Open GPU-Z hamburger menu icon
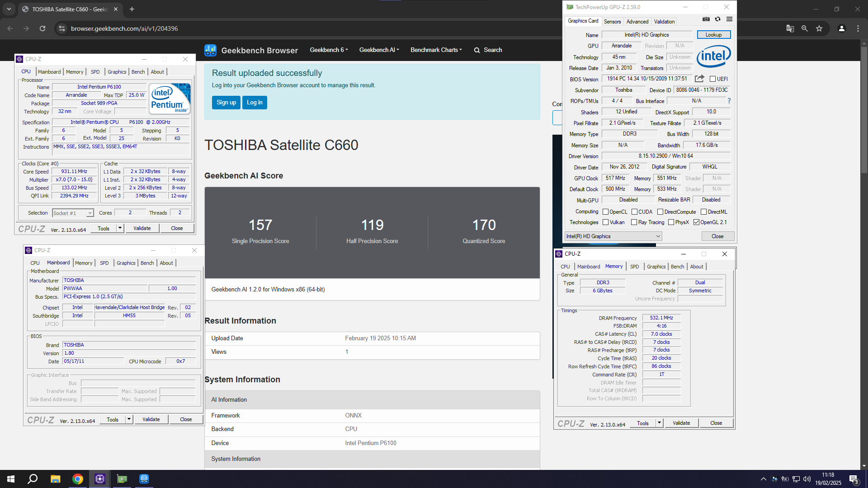The width and height of the screenshot is (868, 488). pos(729,19)
